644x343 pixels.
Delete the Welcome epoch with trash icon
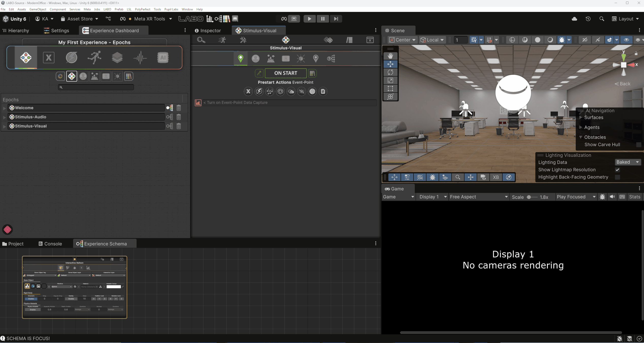click(x=179, y=108)
